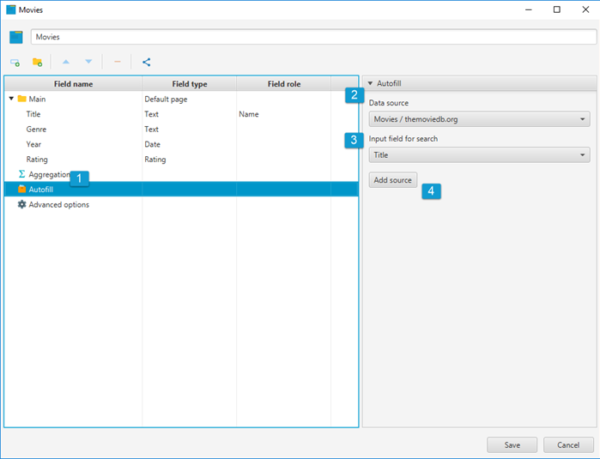Select the Year field row
The image size is (600, 459).
[x=181, y=144]
